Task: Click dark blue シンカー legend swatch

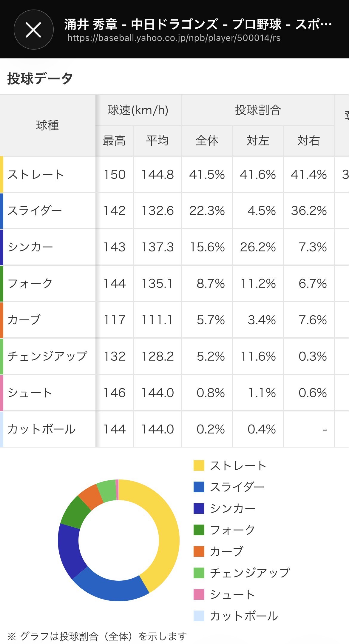Action: coord(199,508)
